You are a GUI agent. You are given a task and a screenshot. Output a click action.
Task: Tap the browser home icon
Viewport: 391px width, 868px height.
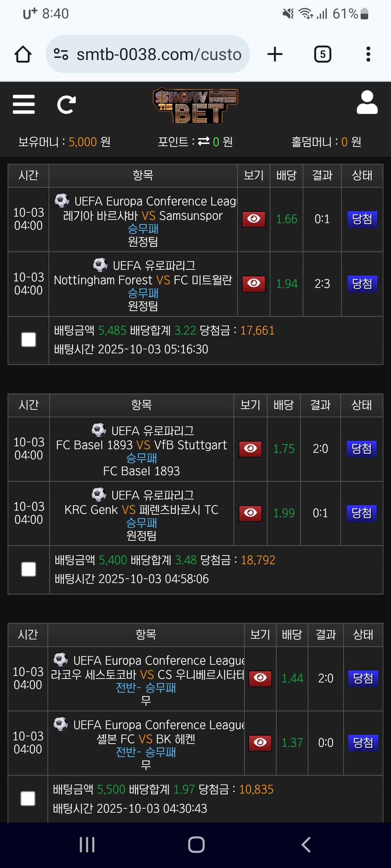[x=23, y=54]
